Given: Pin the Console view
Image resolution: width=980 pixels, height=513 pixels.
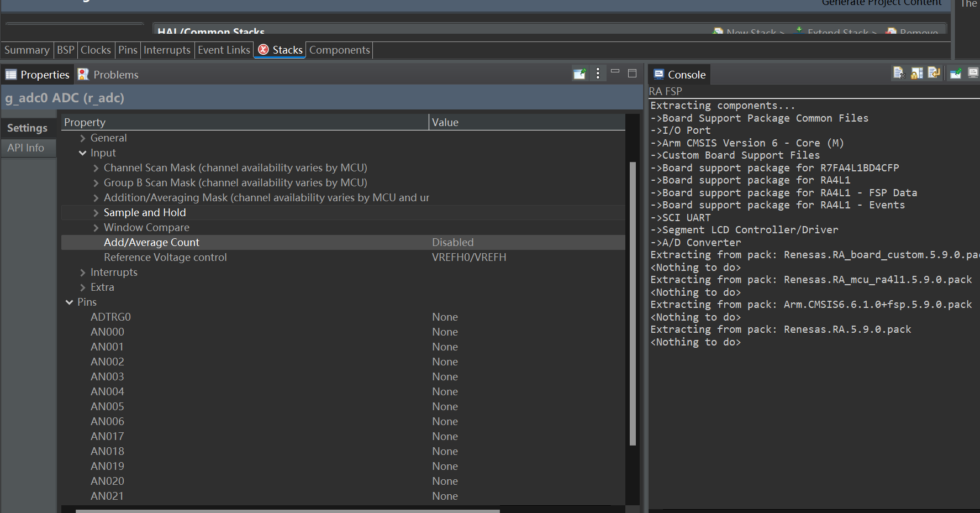Looking at the screenshot, I should pyautogui.click(x=956, y=73).
